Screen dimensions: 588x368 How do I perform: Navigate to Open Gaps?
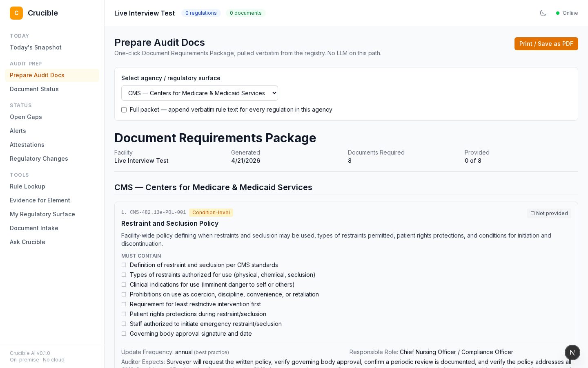(26, 117)
